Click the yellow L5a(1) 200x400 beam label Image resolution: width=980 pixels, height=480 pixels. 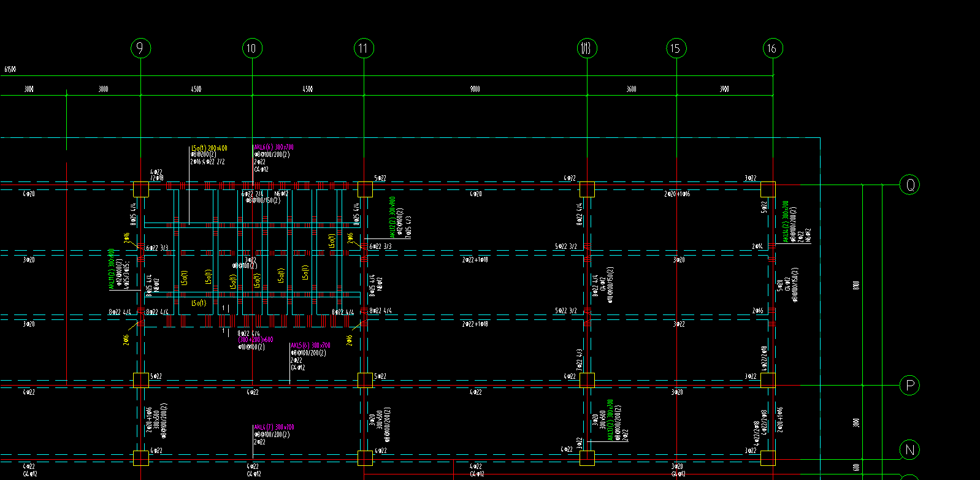(209, 148)
